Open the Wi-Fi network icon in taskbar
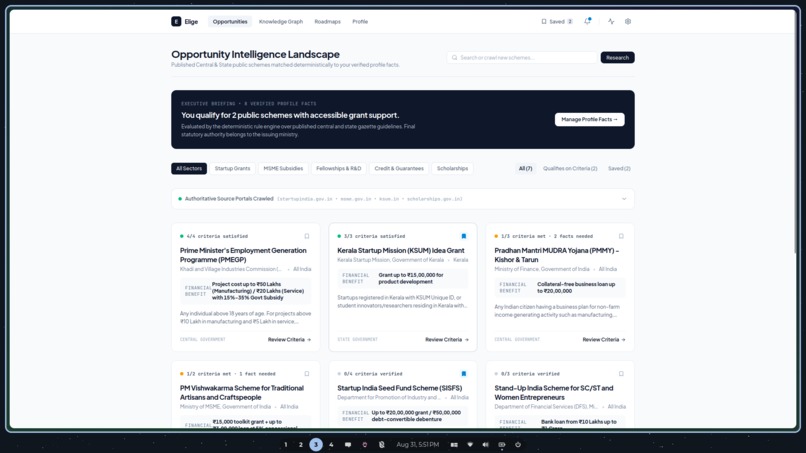The image size is (806, 453). click(470, 445)
